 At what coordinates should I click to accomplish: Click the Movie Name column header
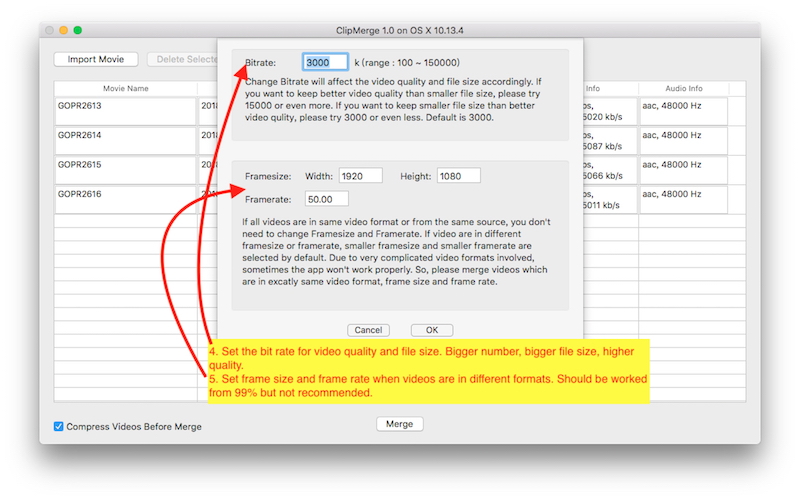point(126,88)
